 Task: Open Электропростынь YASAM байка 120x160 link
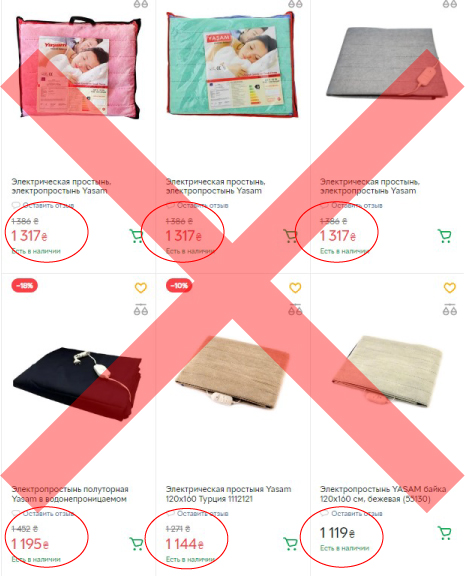point(383,494)
